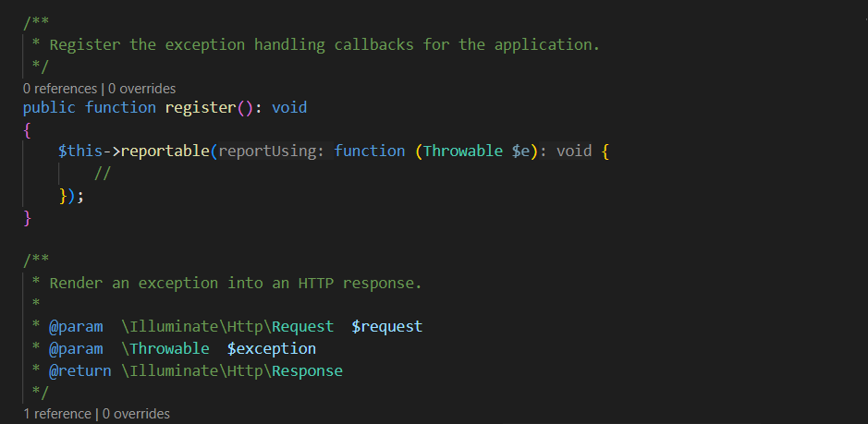The height and width of the screenshot is (424, 868).
Task: Click "Register the exception handling" comment line
Action: coord(324,44)
